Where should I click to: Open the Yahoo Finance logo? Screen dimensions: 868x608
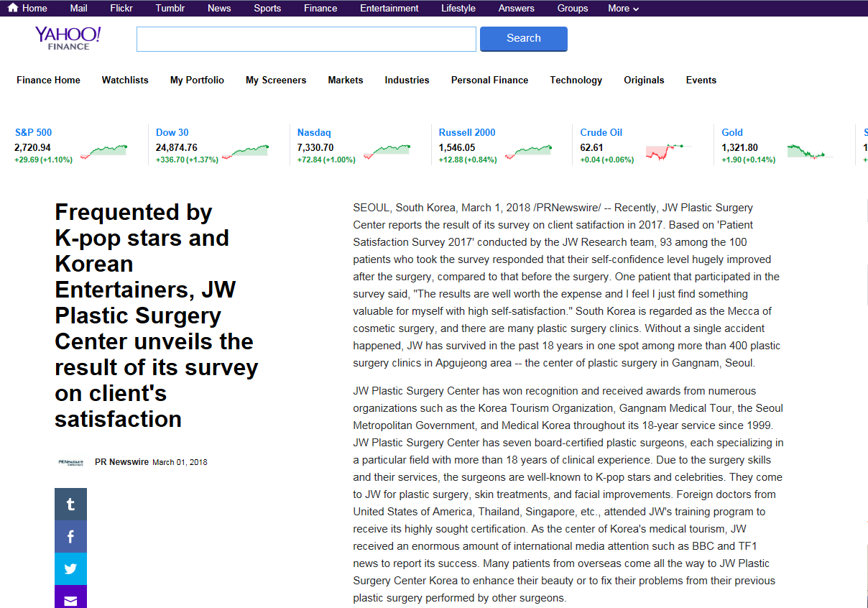coord(68,38)
